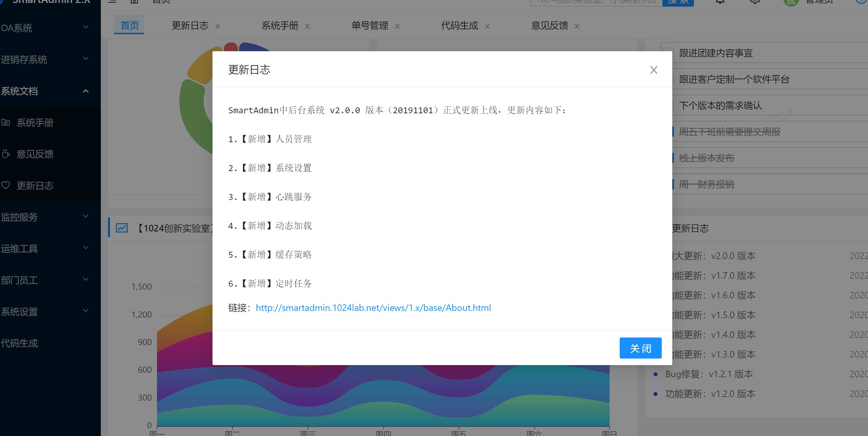
Task: Switch to the 系统手册 tab
Action: [280, 25]
